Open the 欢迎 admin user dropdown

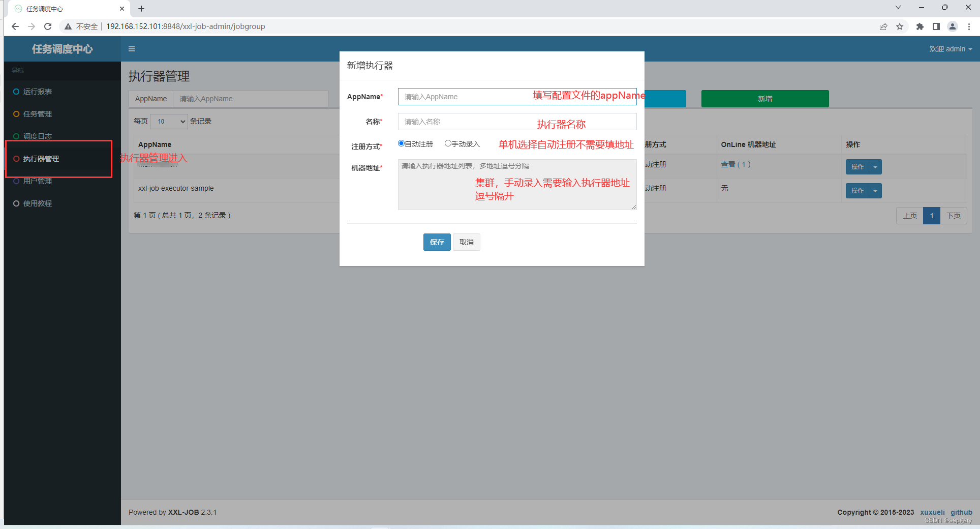click(x=951, y=49)
